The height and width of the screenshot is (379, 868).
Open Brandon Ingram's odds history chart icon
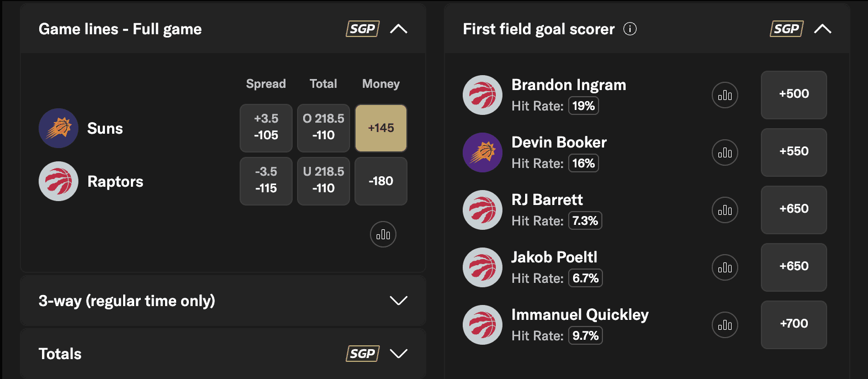point(724,95)
